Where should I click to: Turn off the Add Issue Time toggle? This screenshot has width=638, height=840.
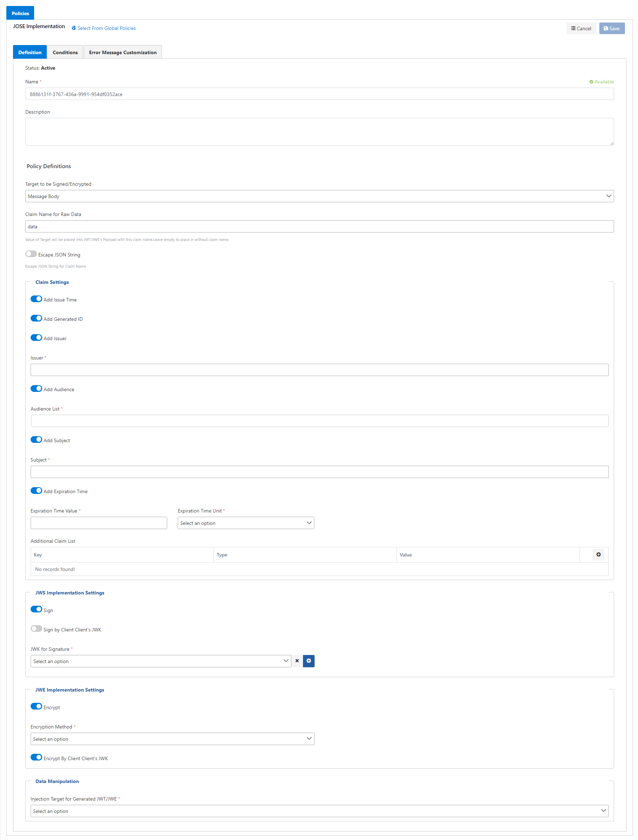click(37, 299)
